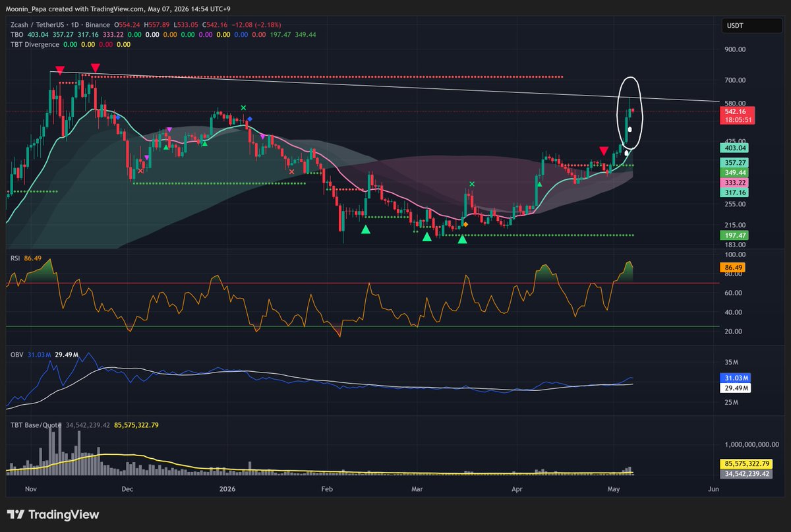Click the leftmost red triangle at November peak
This screenshot has width=791, height=532.
coord(60,70)
